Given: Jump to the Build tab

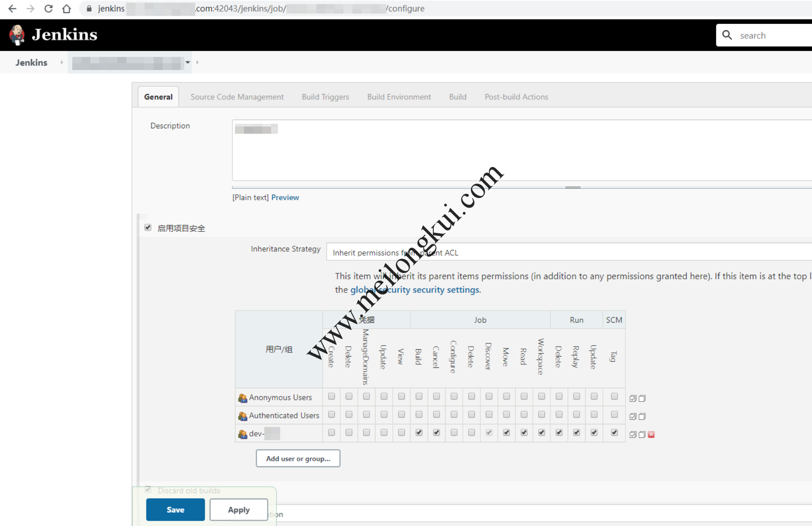Looking at the screenshot, I should coord(458,97).
